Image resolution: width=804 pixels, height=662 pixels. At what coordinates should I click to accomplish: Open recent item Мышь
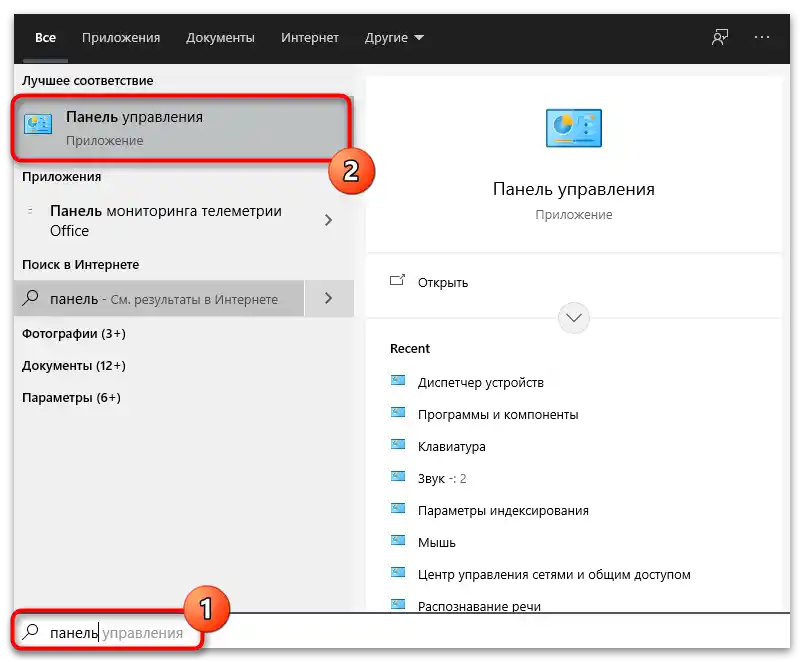click(x=436, y=543)
